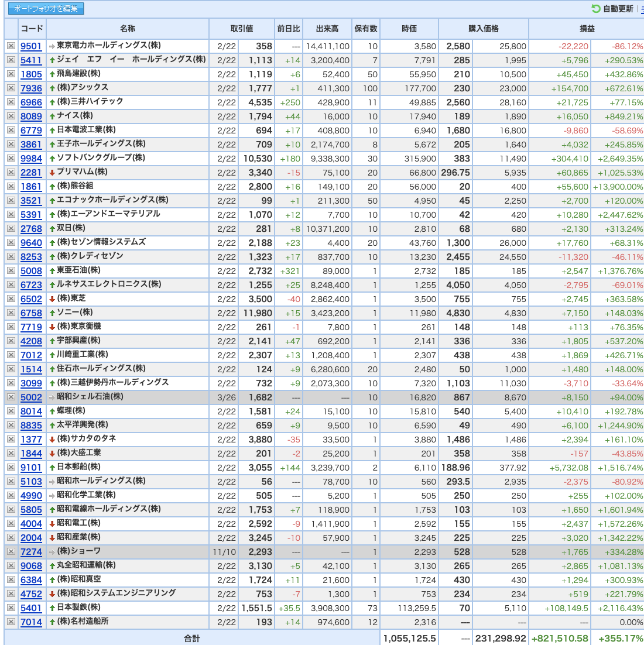Click the 損益 column header
The height and width of the screenshot is (645, 644).
587,28
